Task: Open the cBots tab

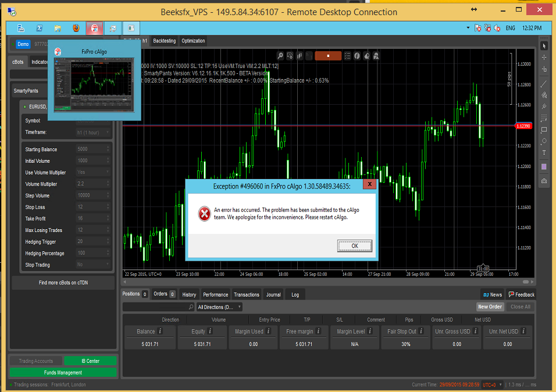Action: click(17, 62)
